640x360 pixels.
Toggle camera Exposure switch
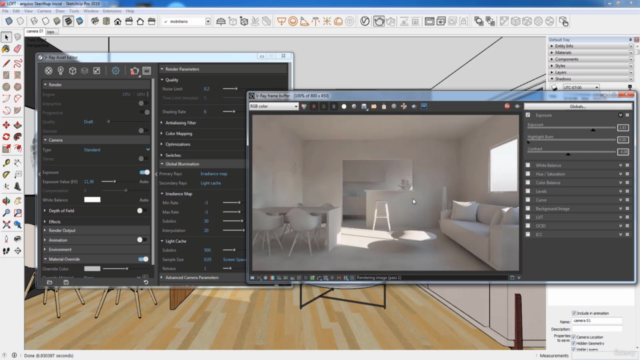pyautogui.click(x=144, y=172)
